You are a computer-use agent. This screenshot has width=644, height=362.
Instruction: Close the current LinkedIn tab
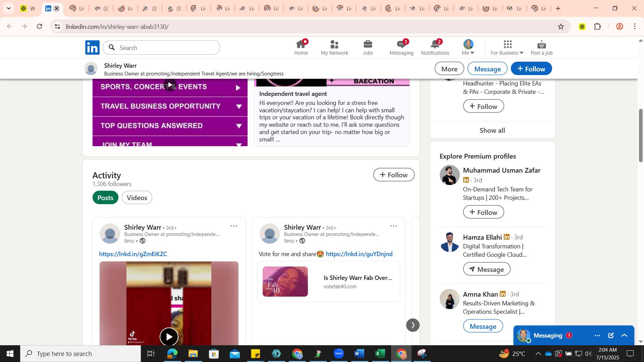pos(57,9)
